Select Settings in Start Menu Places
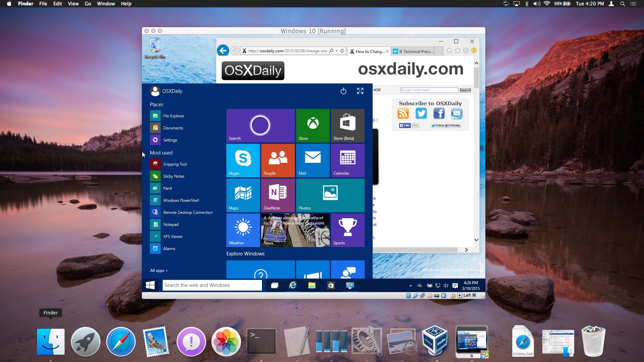This screenshot has width=644, height=362. 170,140
